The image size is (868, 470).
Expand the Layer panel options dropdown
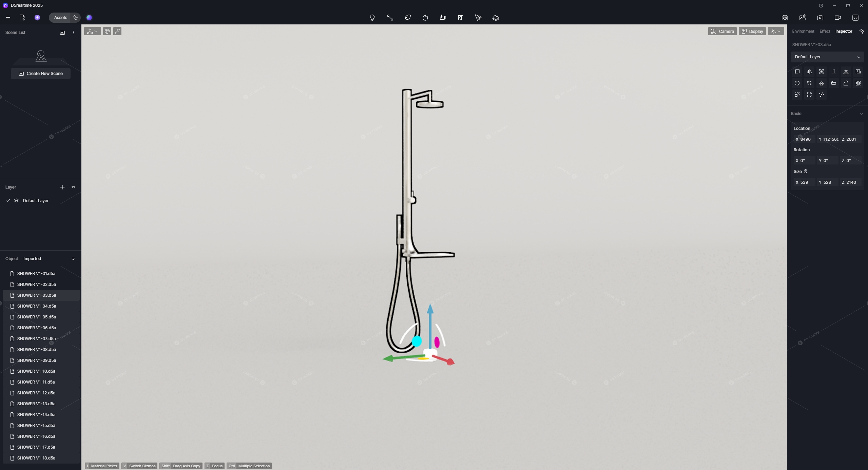click(73, 187)
